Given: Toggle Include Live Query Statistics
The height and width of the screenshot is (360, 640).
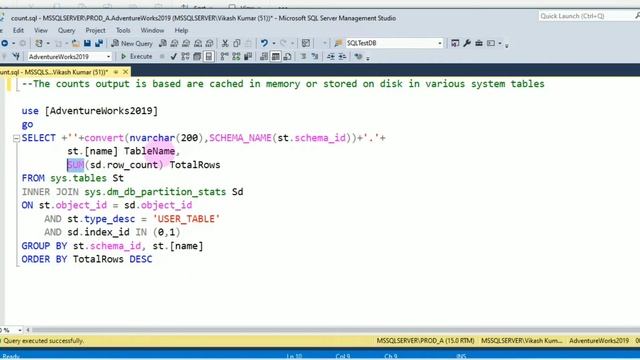Looking at the screenshot, I should coord(236,57).
